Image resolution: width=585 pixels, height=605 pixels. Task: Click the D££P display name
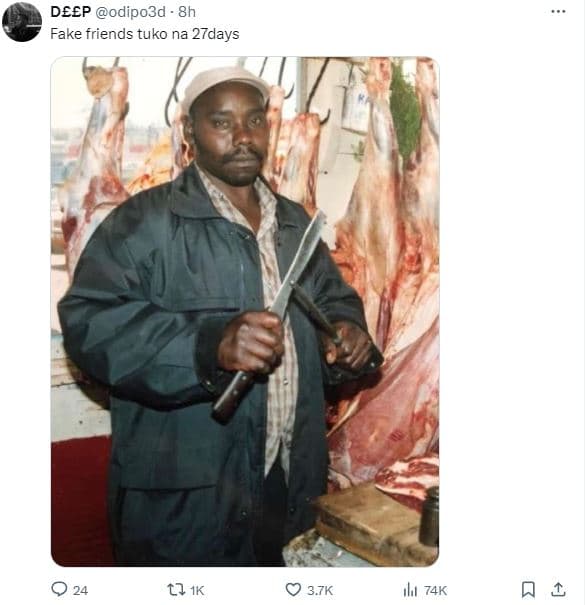click(x=71, y=12)
